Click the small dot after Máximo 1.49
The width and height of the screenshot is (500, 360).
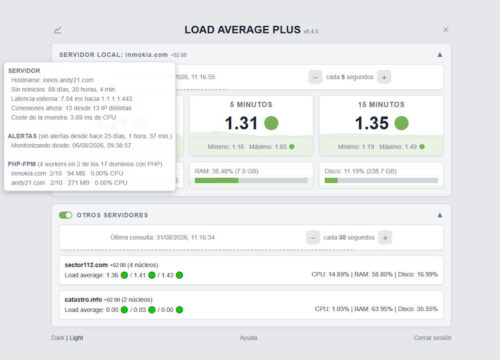(x=422, y=147)
